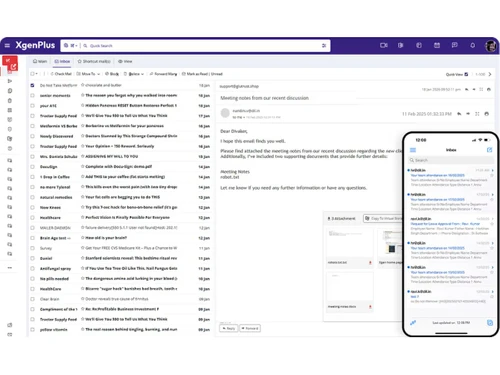The image size is (500, 375).
Task: Click the Forward button below message
Action: pos(250,328)
